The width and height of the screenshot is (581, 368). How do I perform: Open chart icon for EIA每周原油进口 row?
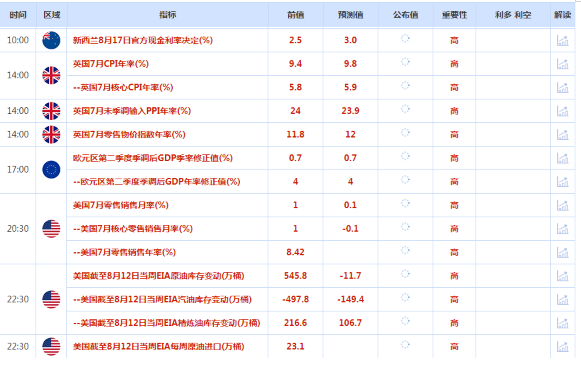562,347
